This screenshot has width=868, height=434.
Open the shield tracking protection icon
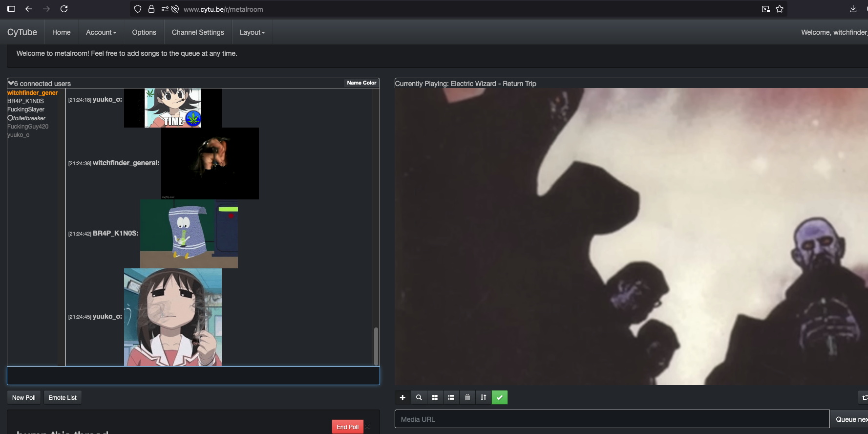pos(138,9)
